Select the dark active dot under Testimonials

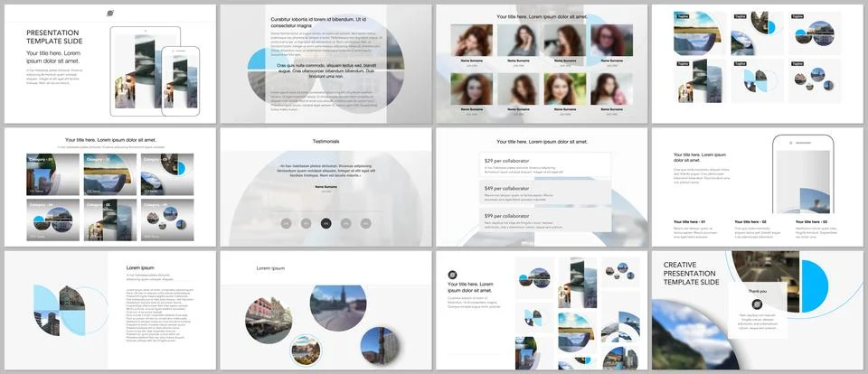pos(326,223)
